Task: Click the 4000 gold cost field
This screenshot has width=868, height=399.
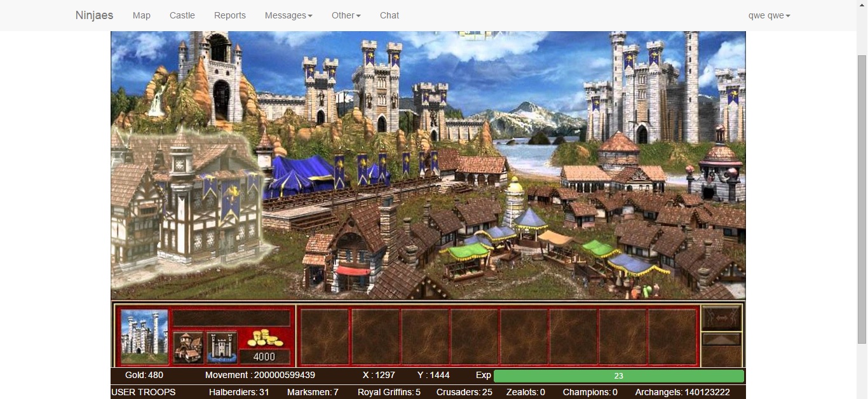Action: coord(265,356)
